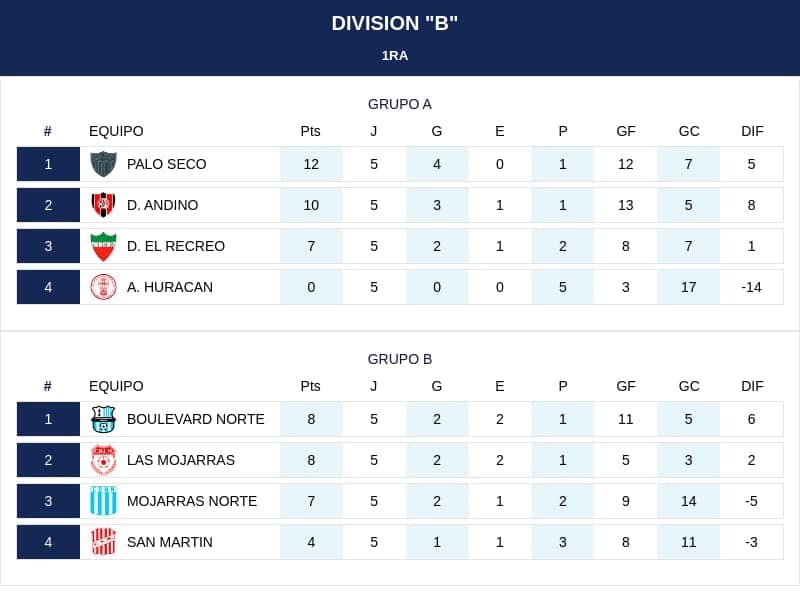Image resolution: width=800 pixels, height=610 pixels.
Task: Click the GF column header in Grupo A
Action: coord(626,132)
